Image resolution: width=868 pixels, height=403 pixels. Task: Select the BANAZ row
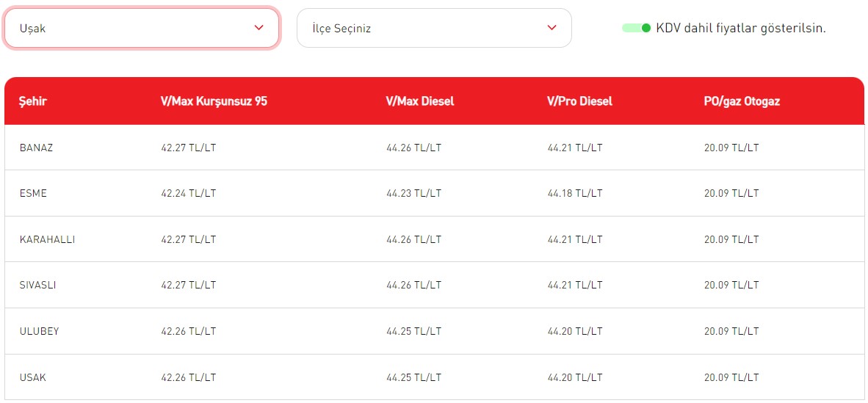434,148
